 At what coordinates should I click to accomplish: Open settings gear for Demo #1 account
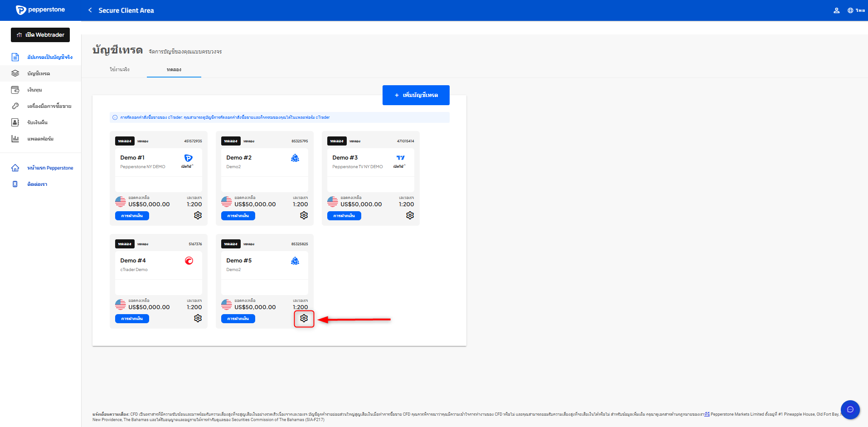pyautogui.click(x=198, y=216)
